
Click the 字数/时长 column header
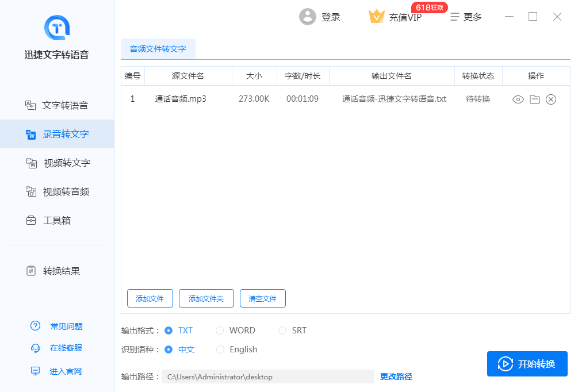(303, 76)
